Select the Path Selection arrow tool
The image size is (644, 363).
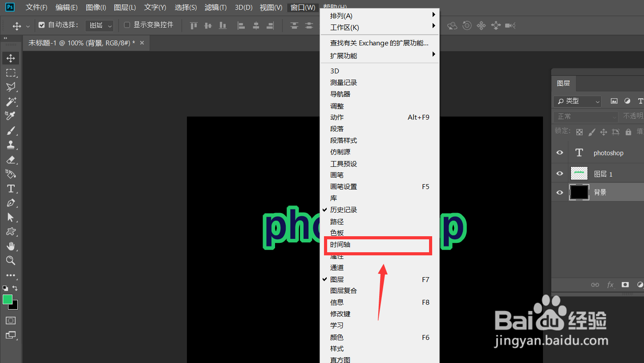point(11,217)
